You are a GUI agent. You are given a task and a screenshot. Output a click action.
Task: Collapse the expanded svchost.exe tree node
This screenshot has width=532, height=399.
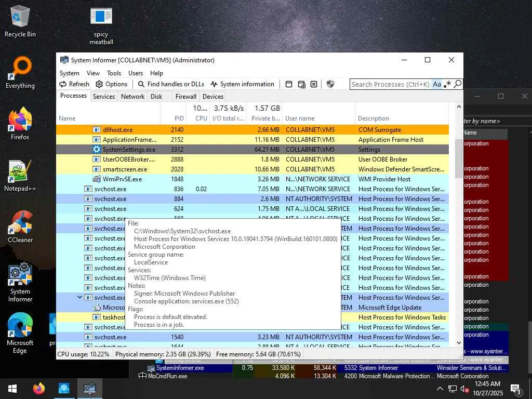[x=79, y=297]
